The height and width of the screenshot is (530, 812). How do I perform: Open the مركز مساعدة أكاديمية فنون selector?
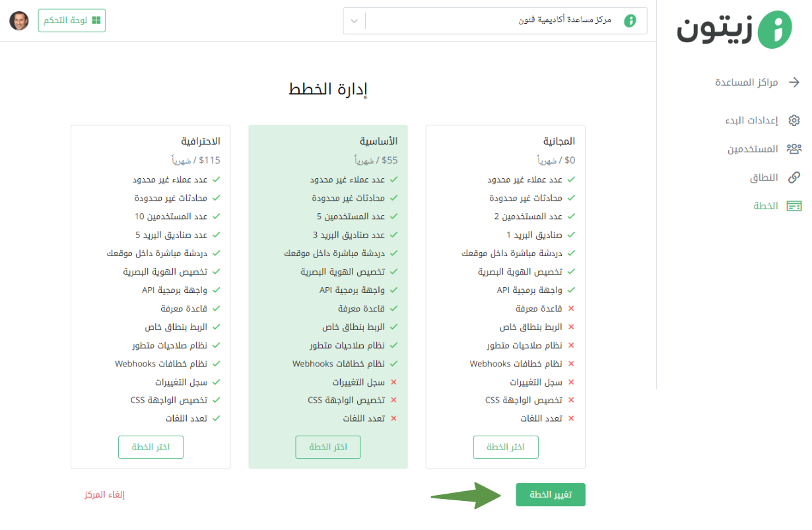tap(495, 20)
